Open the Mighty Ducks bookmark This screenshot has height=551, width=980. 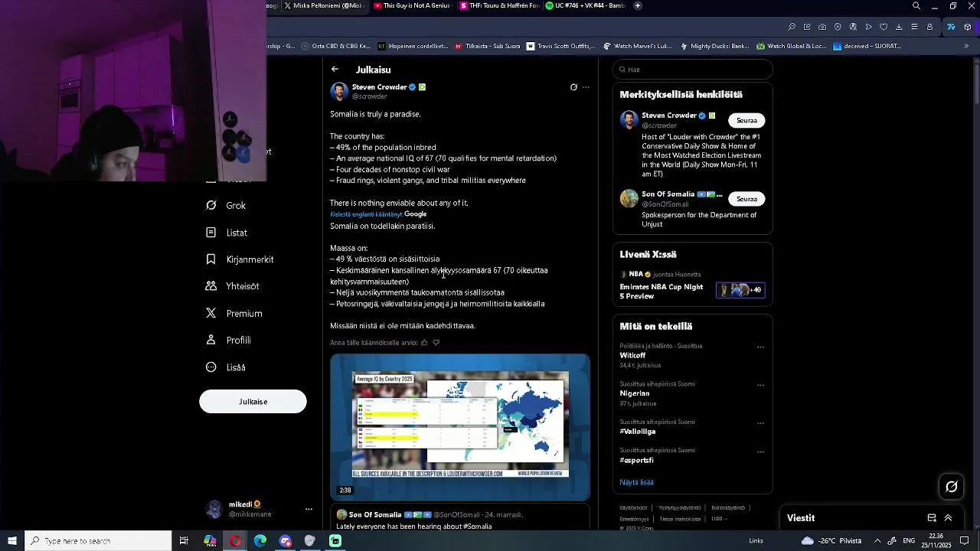click(x=714, y=46)
